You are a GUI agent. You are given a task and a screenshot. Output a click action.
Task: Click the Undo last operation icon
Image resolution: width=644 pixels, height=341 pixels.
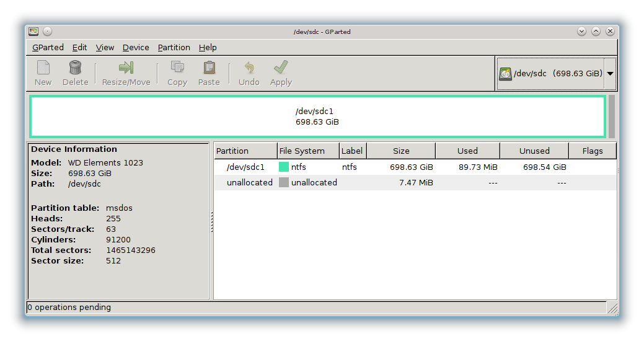249,68
